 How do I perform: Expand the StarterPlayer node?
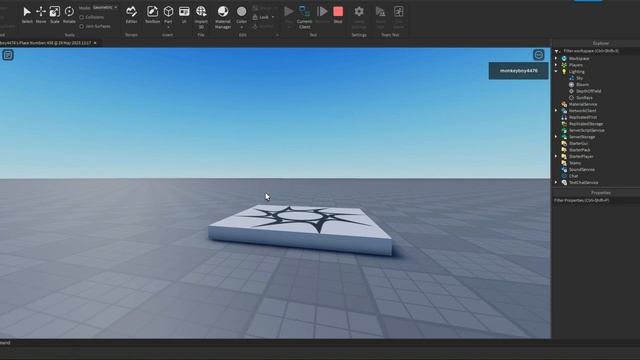(x=556, y=157)
